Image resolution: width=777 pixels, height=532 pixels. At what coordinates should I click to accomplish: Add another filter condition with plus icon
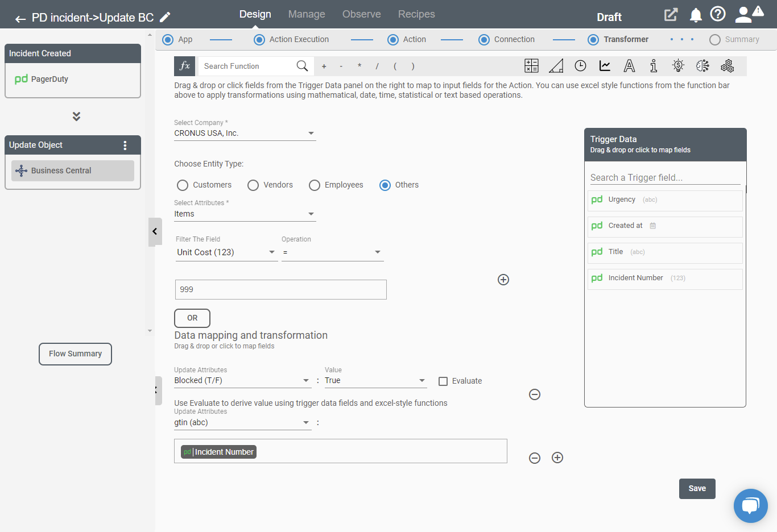(x=503, y=280)
